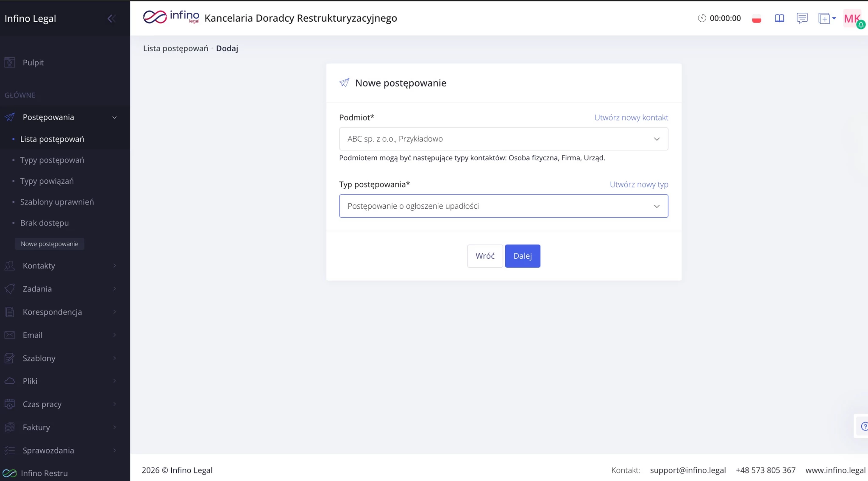Click the Utwórz nowy kontakt link
Screen dimensions: 868x481
(631, 117)
